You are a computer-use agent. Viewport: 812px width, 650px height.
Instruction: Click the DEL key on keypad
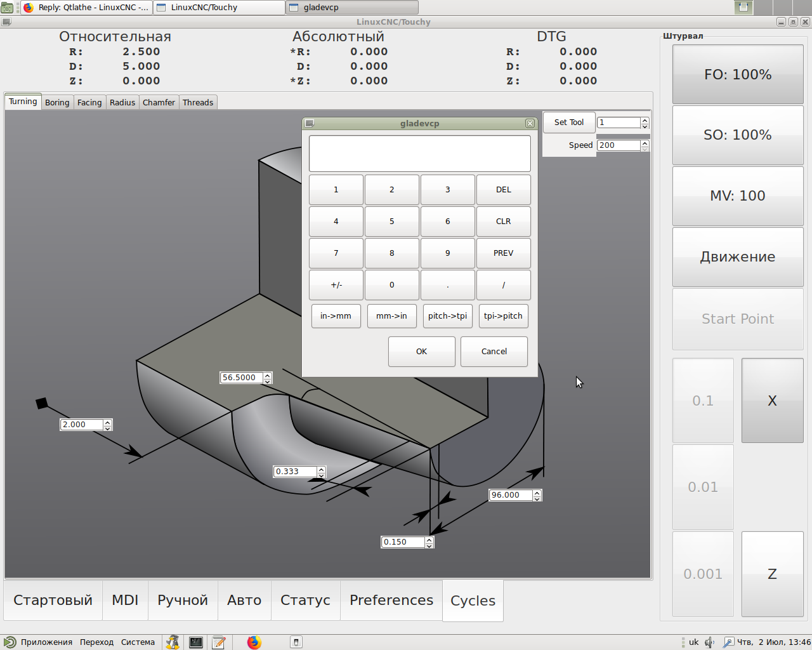click(504, 190)
